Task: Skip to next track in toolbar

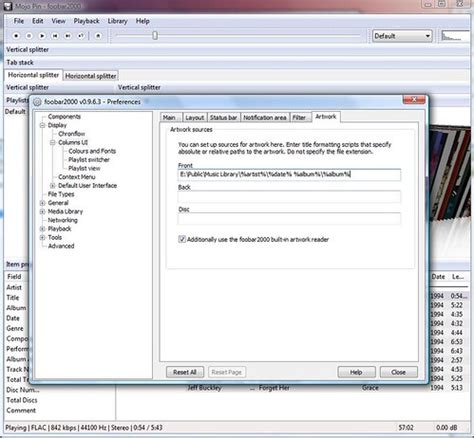Action: [x=68, y=36]
